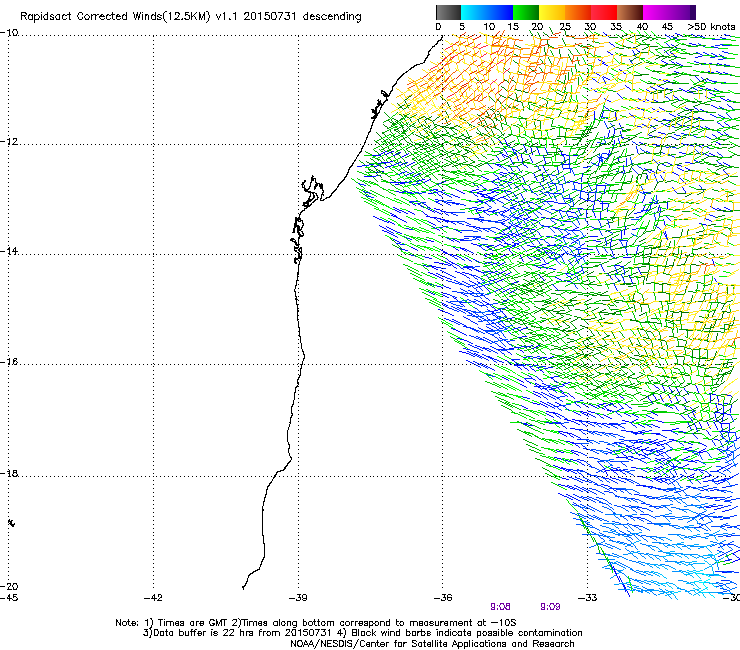
Task: Click the '-20' latitude axis label
Action: point(9,586)
